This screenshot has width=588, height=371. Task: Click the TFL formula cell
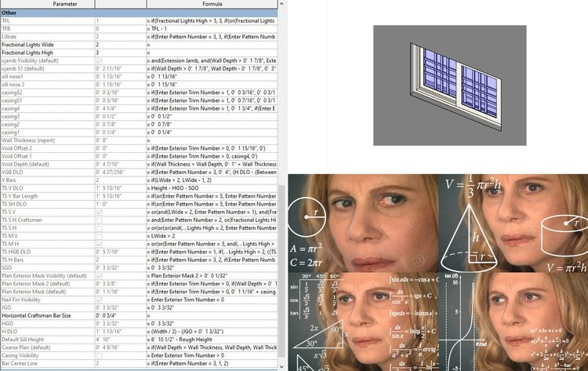point(210,21)
